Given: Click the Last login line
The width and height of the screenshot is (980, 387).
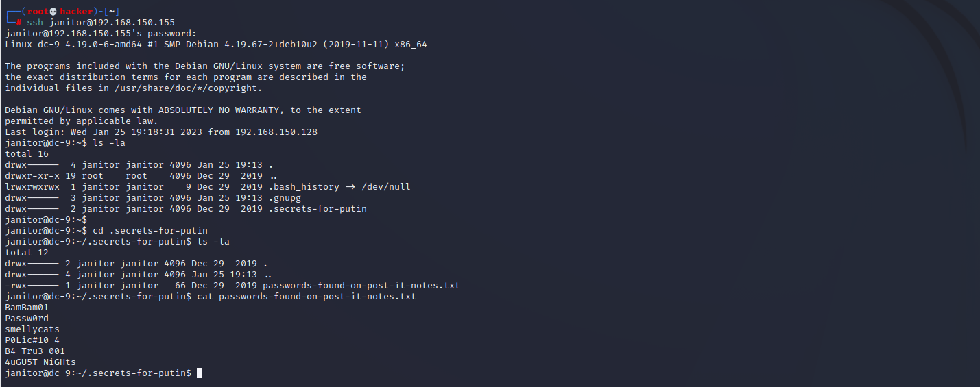Looking at the screenshot, I should click(x=161, y=132).
